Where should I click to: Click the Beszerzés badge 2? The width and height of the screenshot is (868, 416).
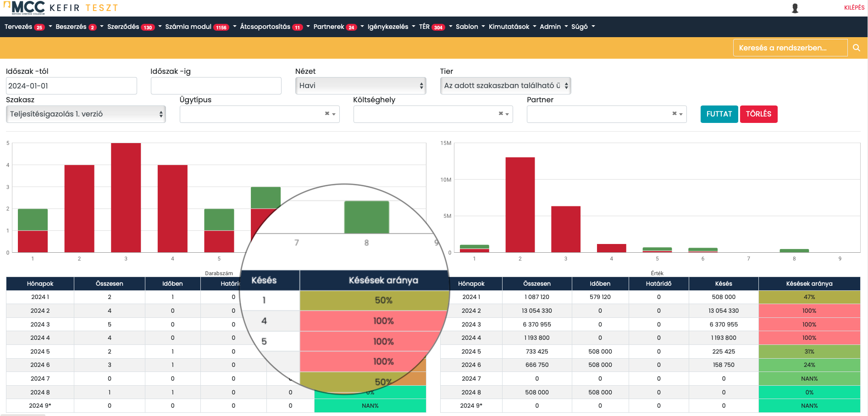tap(93, 28)
